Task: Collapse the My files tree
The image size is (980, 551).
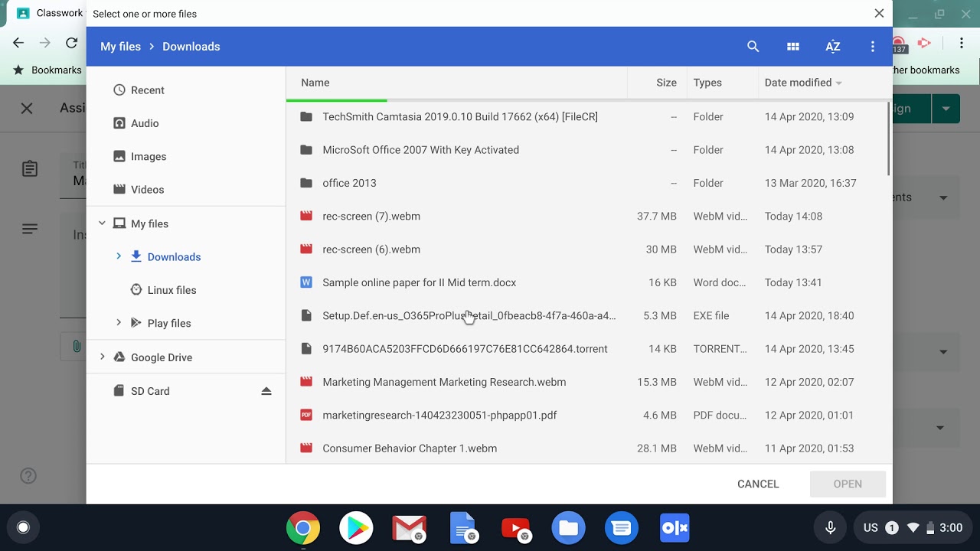Action: (x=102, y=223)
